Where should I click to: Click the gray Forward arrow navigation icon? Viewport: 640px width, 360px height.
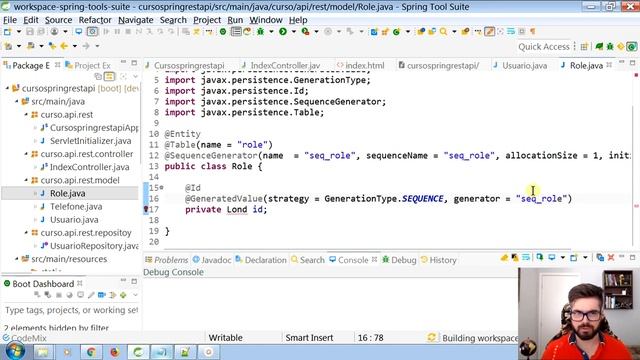(x=86, y=46)
